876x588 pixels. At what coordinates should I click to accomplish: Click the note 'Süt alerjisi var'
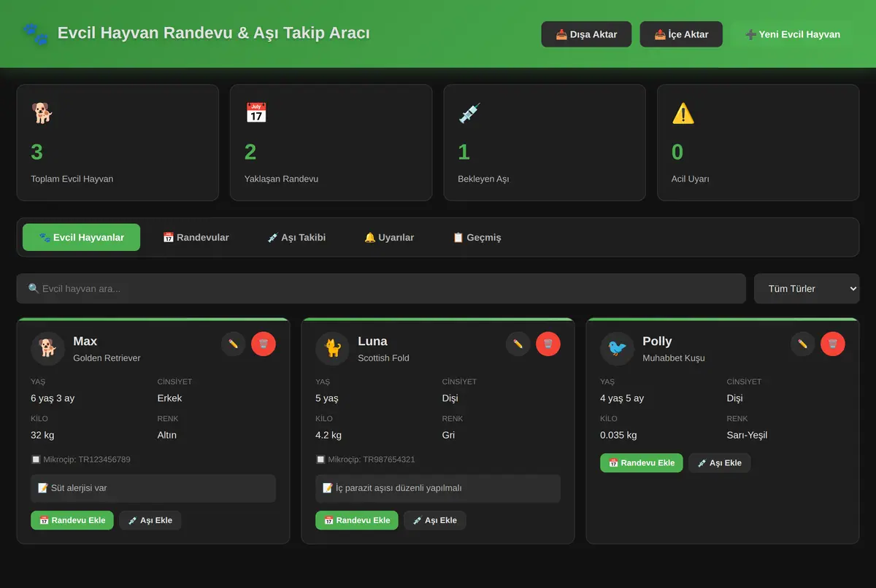point(153,488)
